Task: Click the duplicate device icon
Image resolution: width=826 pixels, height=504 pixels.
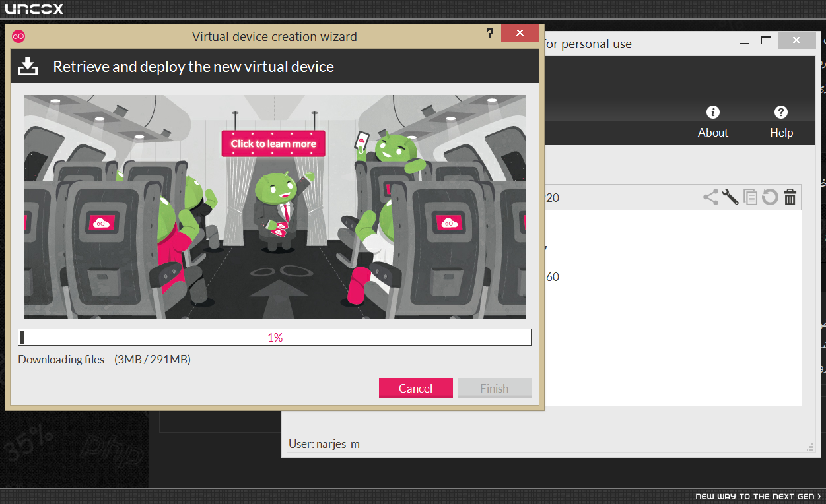Action: [750, 197]
